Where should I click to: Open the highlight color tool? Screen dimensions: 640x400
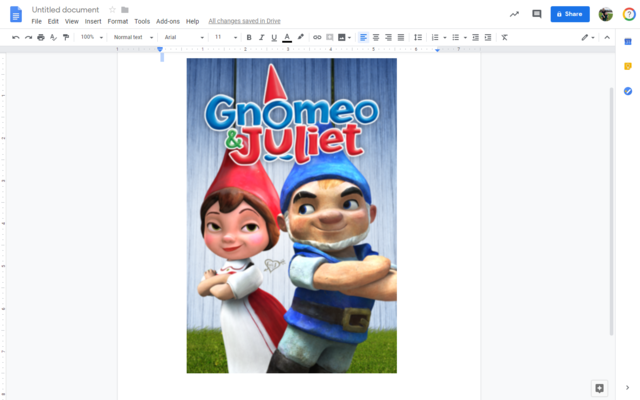point(301,37)
